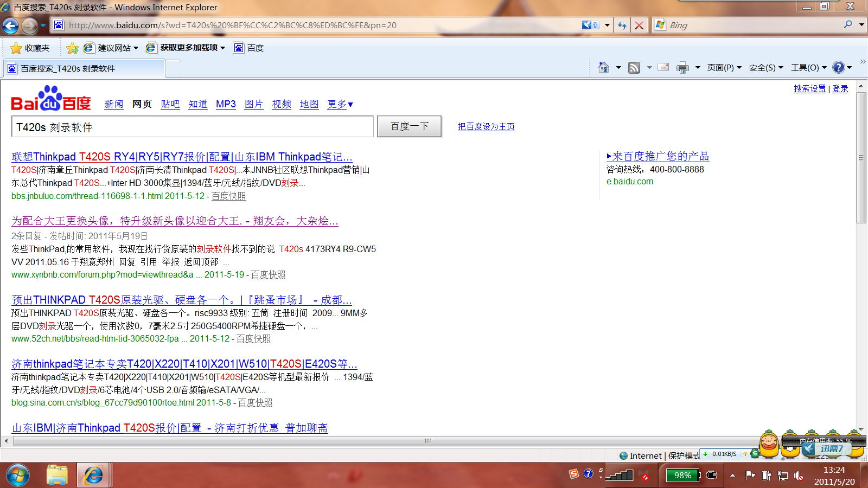Click the blue Help question mark icon

click(839, 67)
